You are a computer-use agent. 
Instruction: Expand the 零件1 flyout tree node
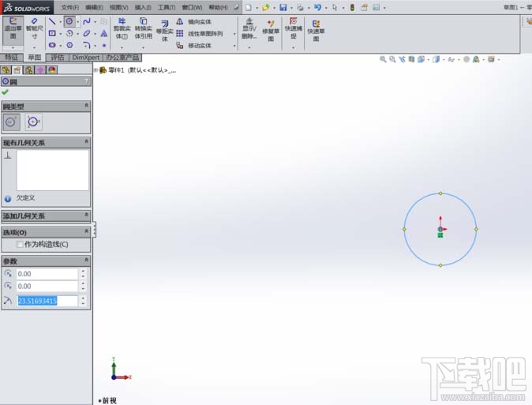96,70
